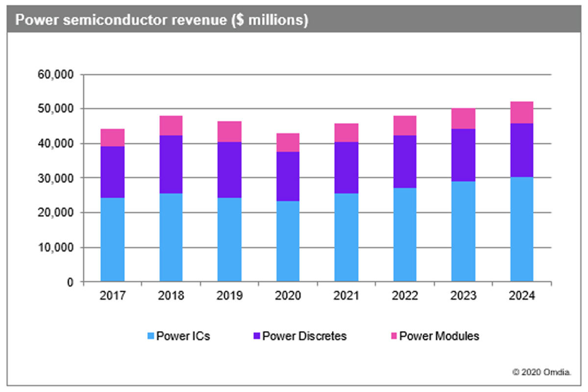Select the 2017 Power Modules pink bar segment
Image resolution: width=588 pixels, height=392 pixels.
(x=113, y=138)
